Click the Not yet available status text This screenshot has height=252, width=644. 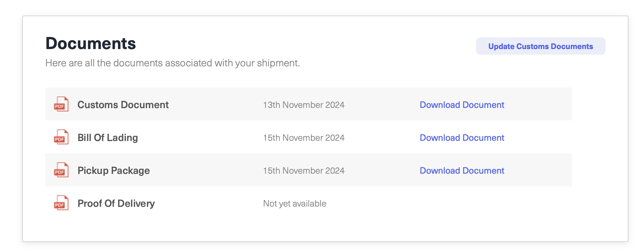tap(294, 203)
